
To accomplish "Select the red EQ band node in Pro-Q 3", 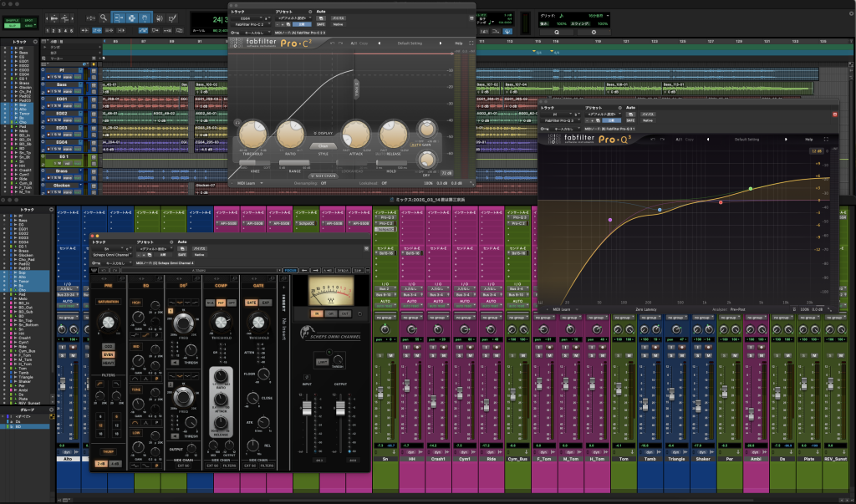I will (721, 202).
